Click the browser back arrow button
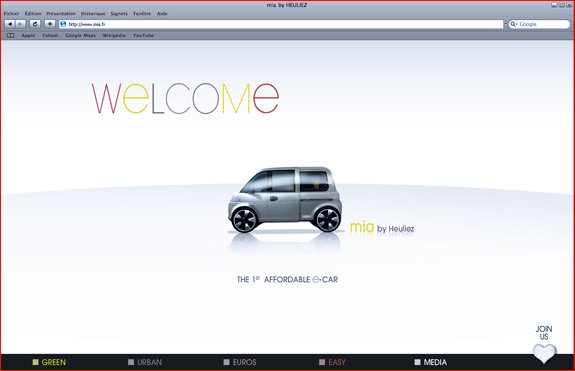The image size is (575, 371). (10, 24)
